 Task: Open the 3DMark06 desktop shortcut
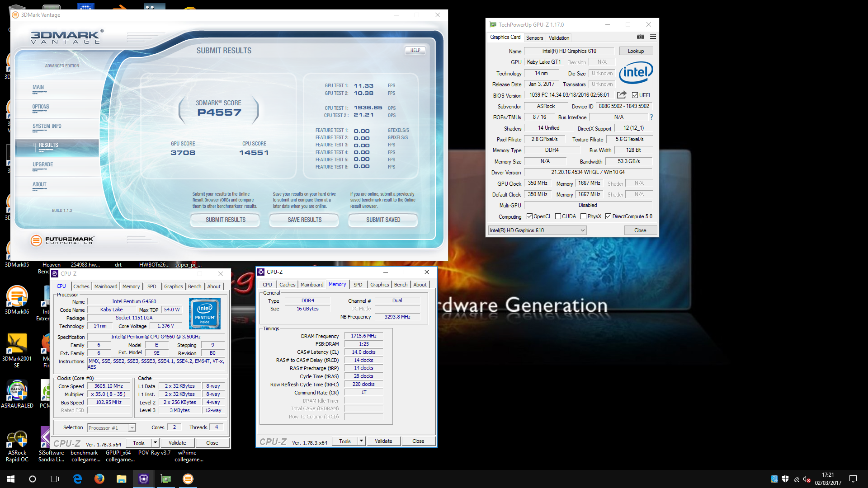(x=17, y=300)
